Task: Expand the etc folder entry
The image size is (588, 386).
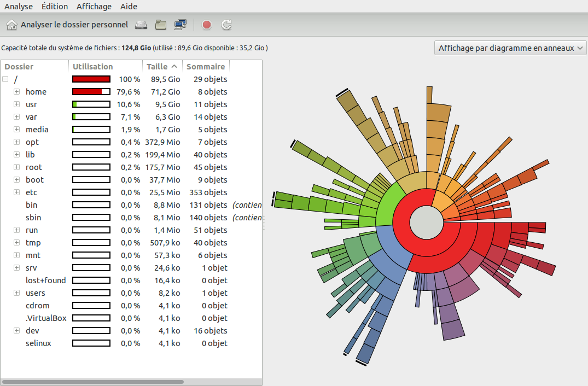Action: coord(16,192)
